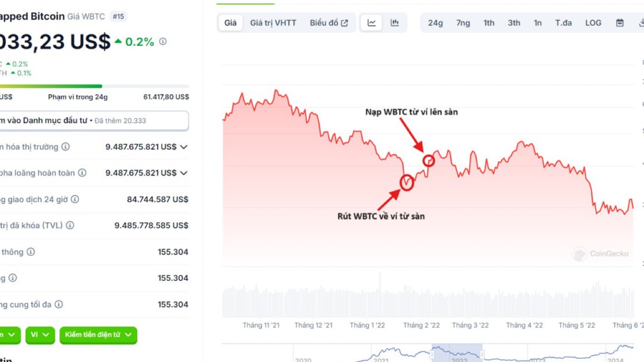Click info icon beside cung tối đa
The image size is (644, 362).
click(x=59, y=305)
